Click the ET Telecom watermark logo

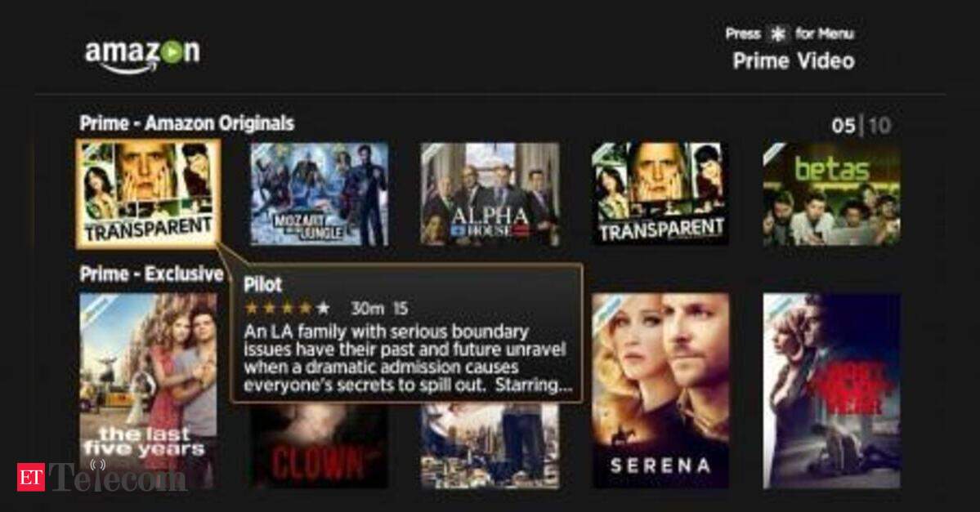(x=101, y=477)
